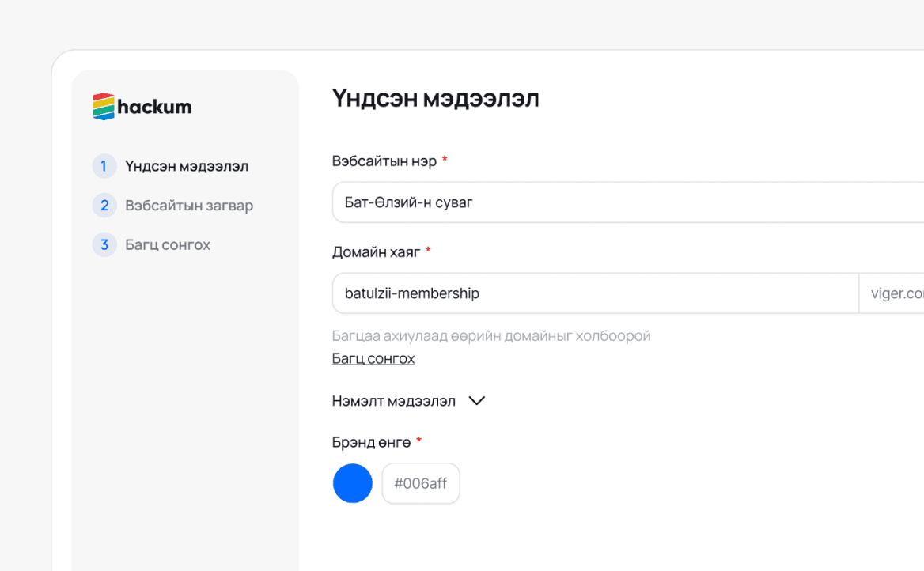924x571 pixels.
Task: Click the Багц сонгох underlined text
Action: pos(373,358)
